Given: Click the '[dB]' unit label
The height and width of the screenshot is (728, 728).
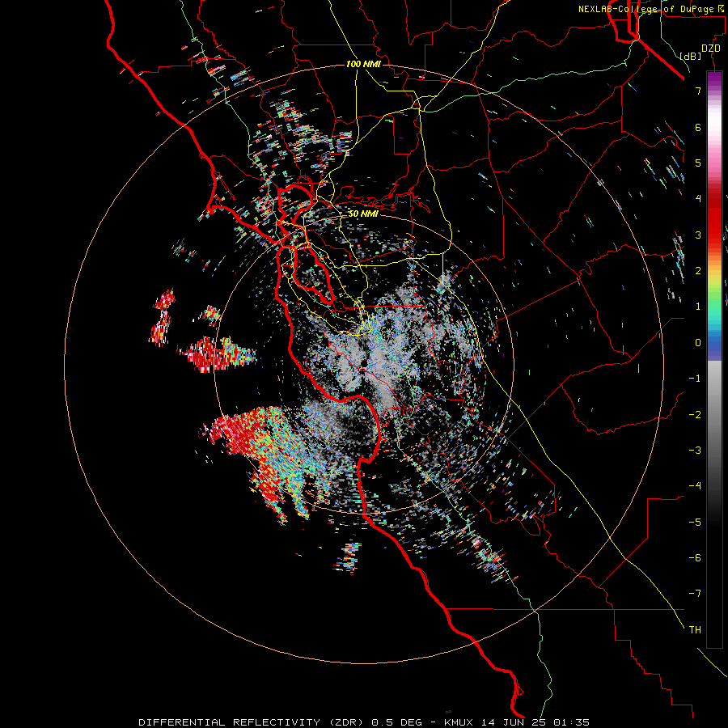Looking at the screenshot, I should coord(691,56).
